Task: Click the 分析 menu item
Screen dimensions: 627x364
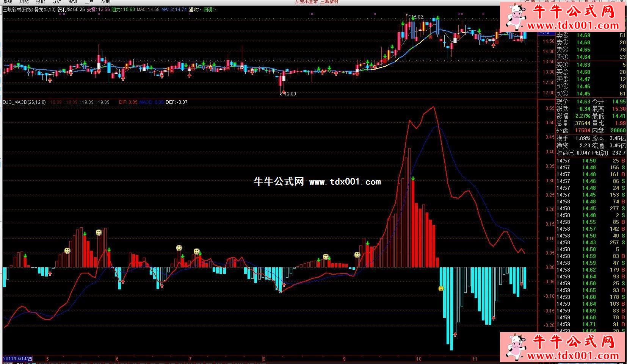Action: [56, 2]
